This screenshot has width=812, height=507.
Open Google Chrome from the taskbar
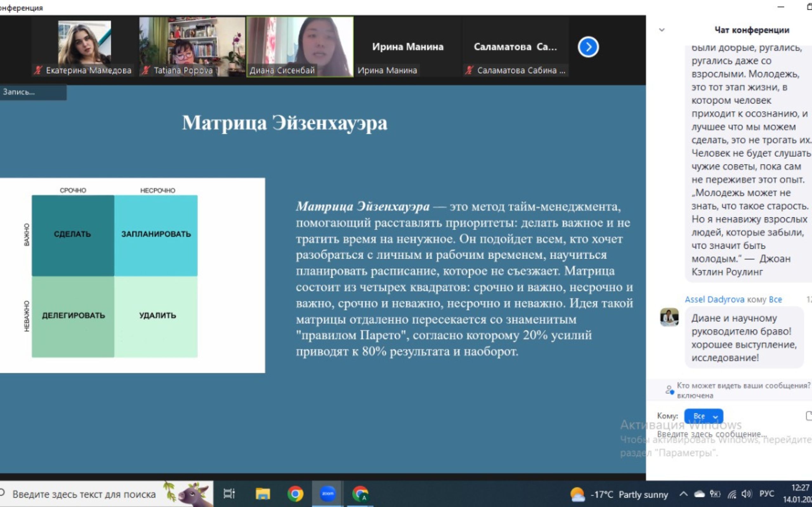pos(295,494)
